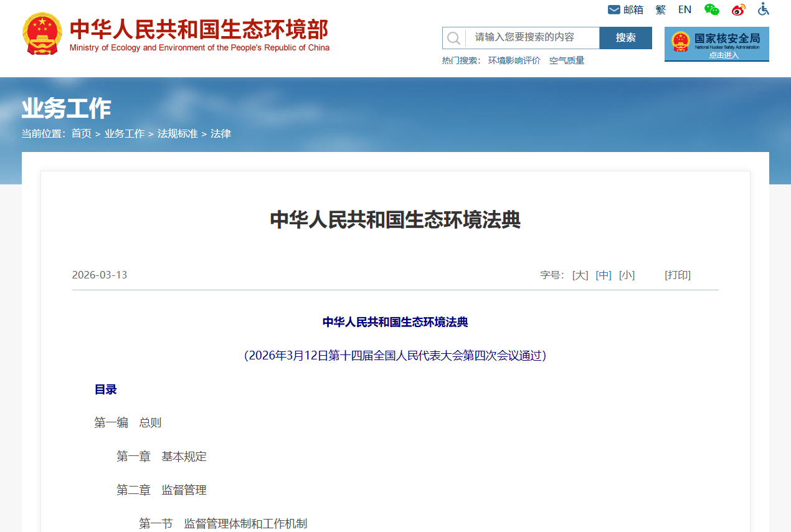The width and height of the screenshot is (791, 532).
Task: Open the accessibility wheelchair icon
Action: (764, 9)
